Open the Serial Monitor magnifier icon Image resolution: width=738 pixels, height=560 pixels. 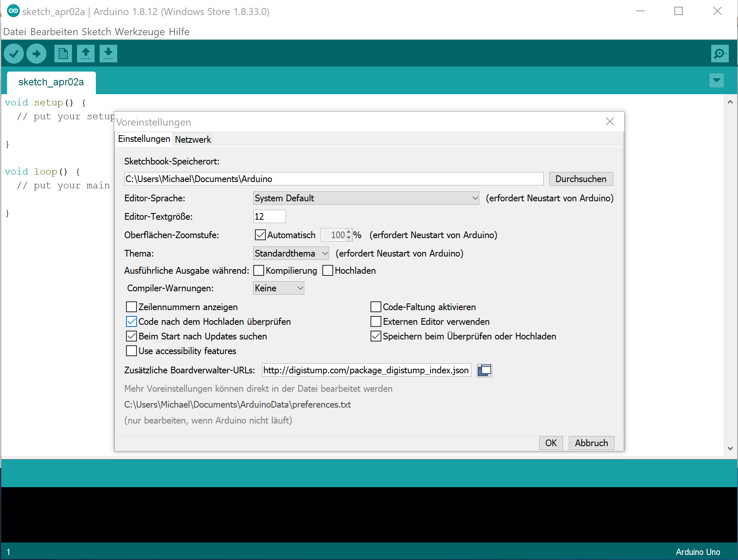(720, 54)
